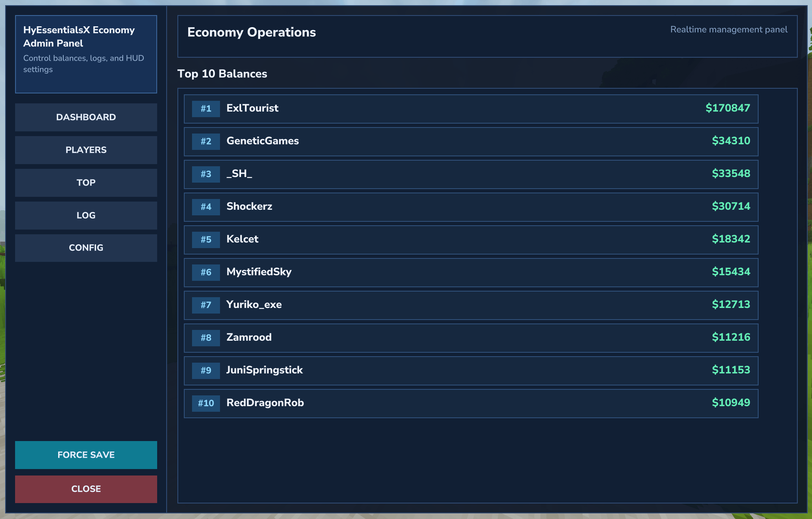Click the #10 rank badge
Screen dimensions: 812x519
point(206,403)
